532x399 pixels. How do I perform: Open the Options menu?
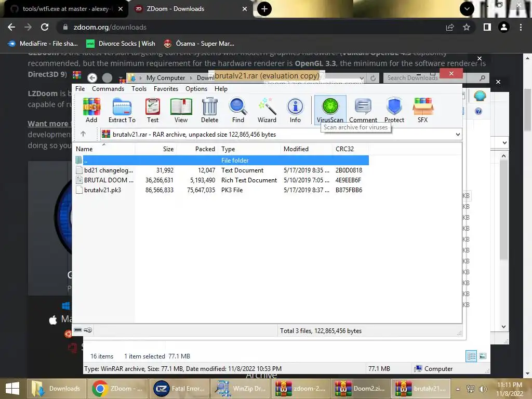pos(196,88)
